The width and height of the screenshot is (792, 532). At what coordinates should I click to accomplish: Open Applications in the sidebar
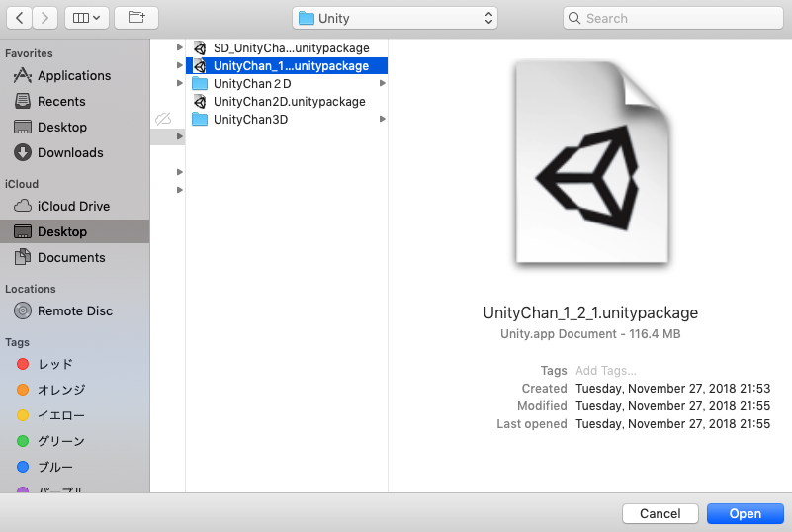[x=74, y=75]
